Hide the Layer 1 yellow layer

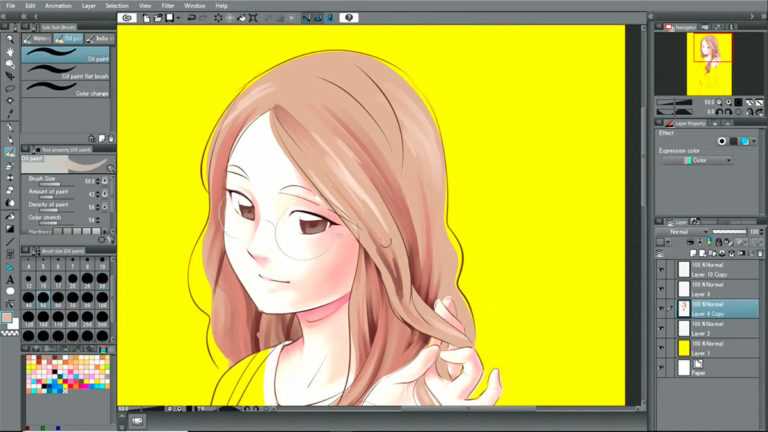(660, 348)
